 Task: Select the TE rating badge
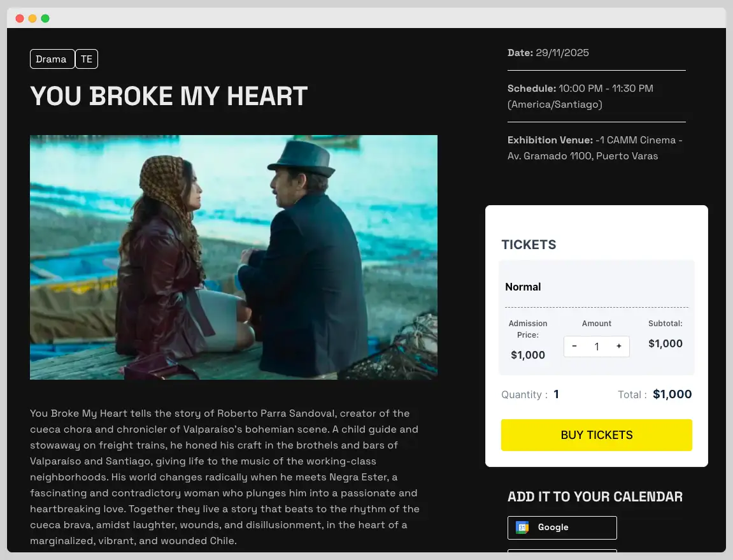87,59
